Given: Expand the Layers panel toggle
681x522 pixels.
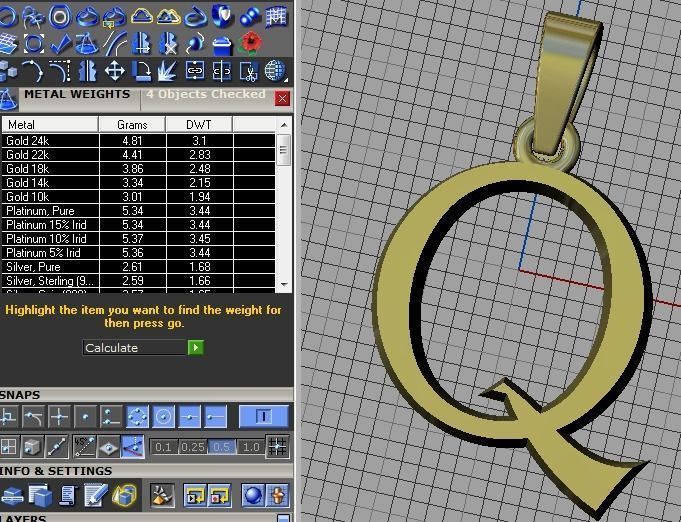Looking at the screenshot, I should click(x=283, y=518).
